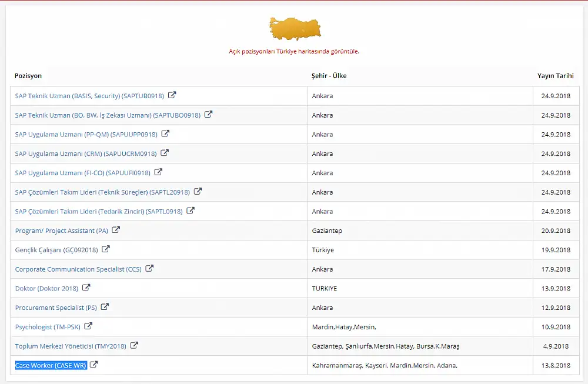
Task: Open Program/ Project Assistant (PA) link
Action: click(x=62, y=231)
